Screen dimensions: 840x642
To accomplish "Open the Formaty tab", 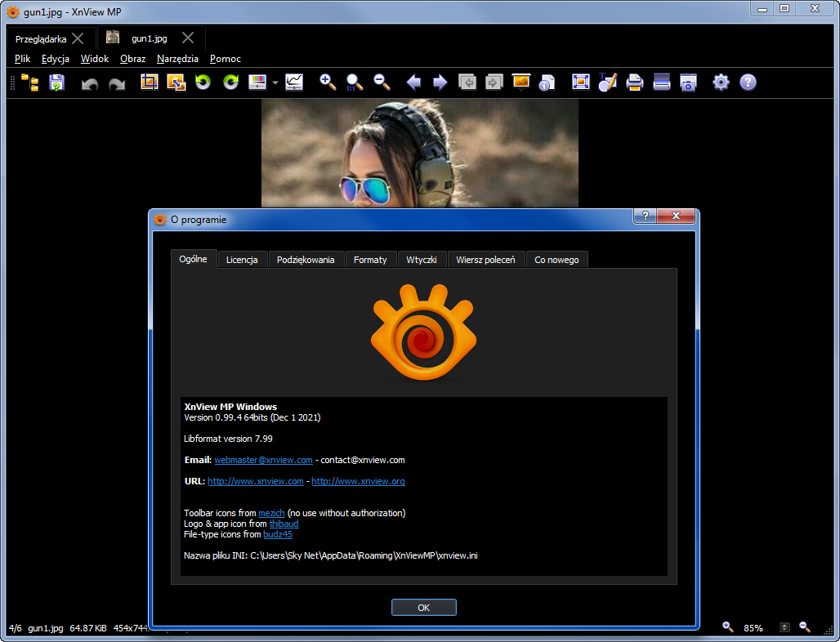I will pyautogui.click(x=370, y=260).
